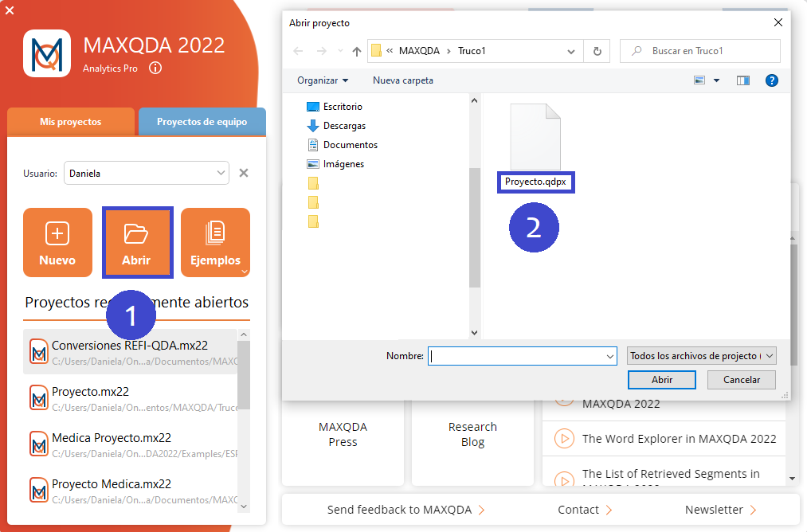Viewport: 807px width, 532px height.
Task: Click the arrow next to Contact
Action: click(609, 510)
